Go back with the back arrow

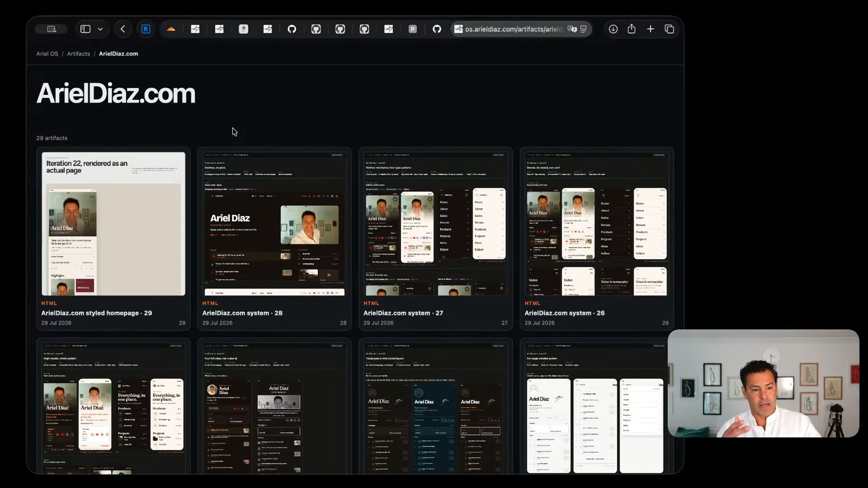pos(123,29)
